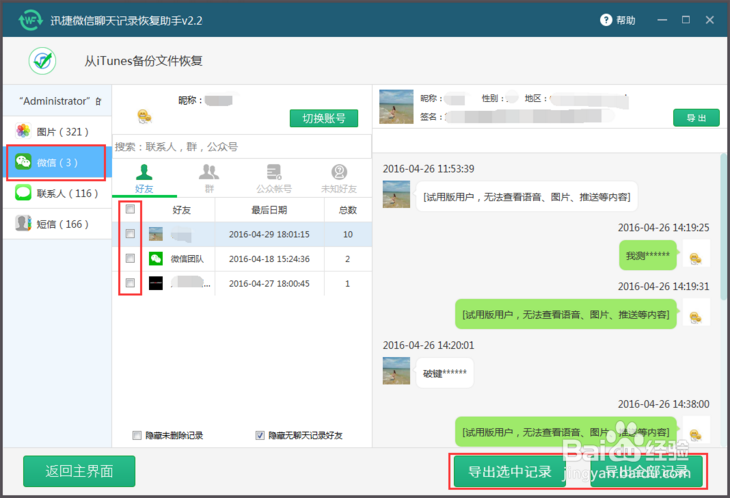Select the Contacts message bubble icon
Screen dimensions: 733x499
pyautogui.click(x=23, y=193)
